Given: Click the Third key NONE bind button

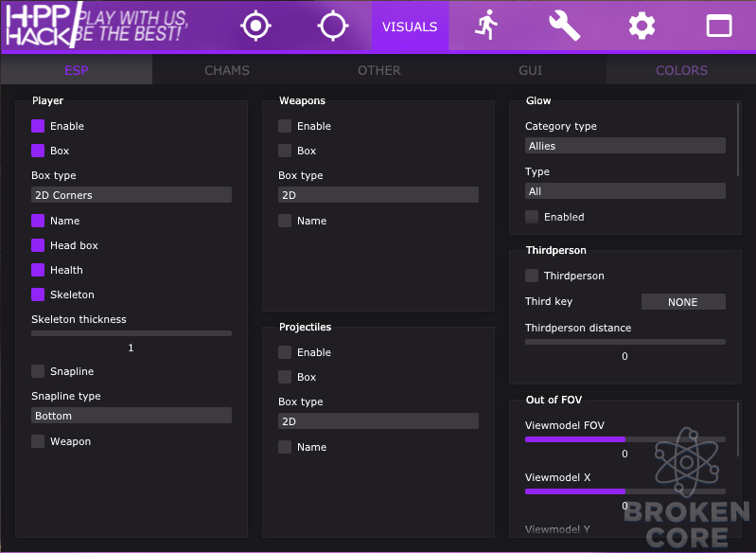Looking at the screenshot, I should tap(683, 302).
